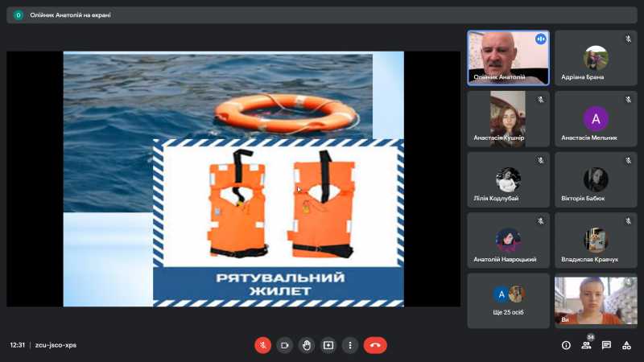Toggle the camera button

click(x=285, y=345)
